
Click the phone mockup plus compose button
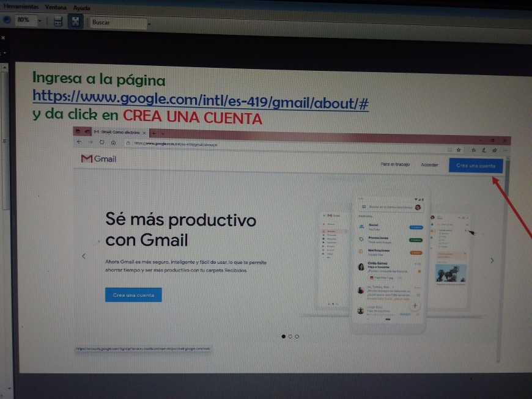pyautogui.click(x=415, y=306)
